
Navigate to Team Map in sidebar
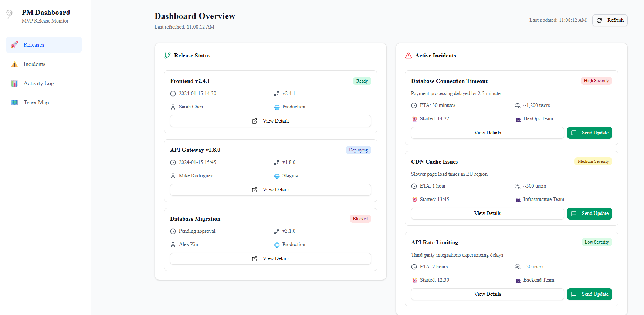44,103
